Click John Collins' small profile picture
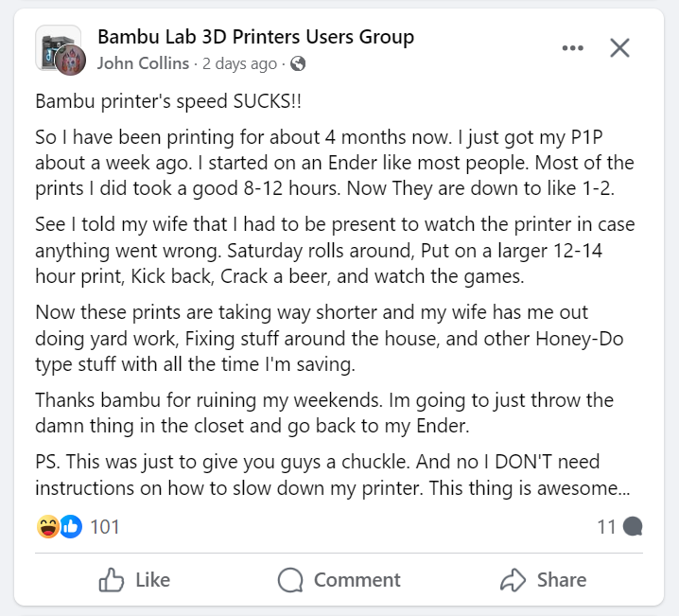Image resolution: width=679 pixels, height=616 pixels. 72,62
